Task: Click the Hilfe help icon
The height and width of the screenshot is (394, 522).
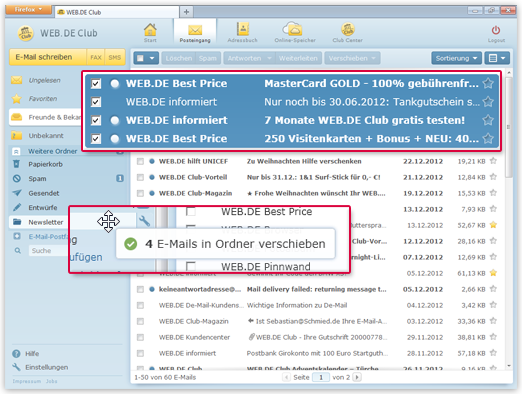Action: [16, 354]
